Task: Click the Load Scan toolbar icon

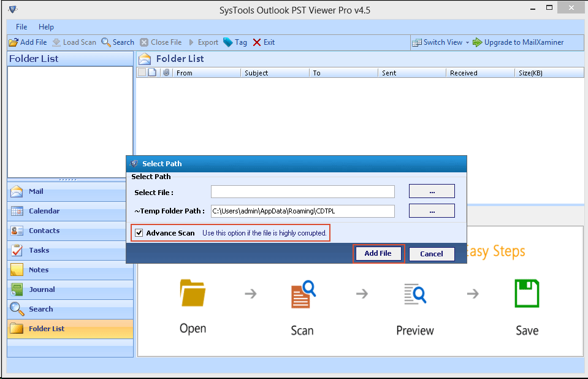Action: [x=56, y=42]
